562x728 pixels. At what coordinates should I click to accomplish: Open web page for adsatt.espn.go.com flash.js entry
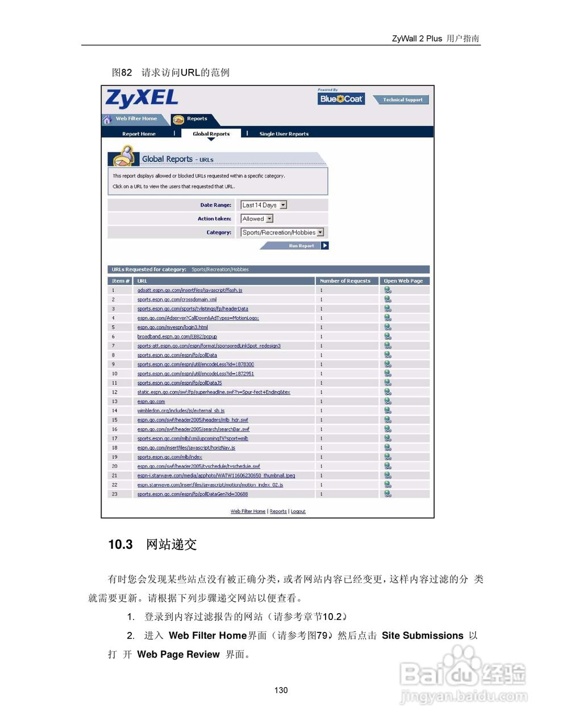click(x=388, y=290)
